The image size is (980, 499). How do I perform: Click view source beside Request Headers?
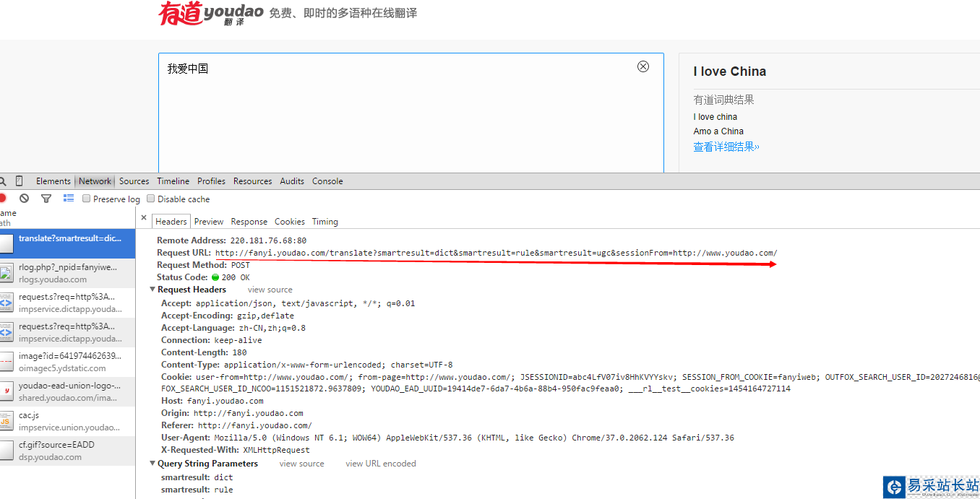270,290
